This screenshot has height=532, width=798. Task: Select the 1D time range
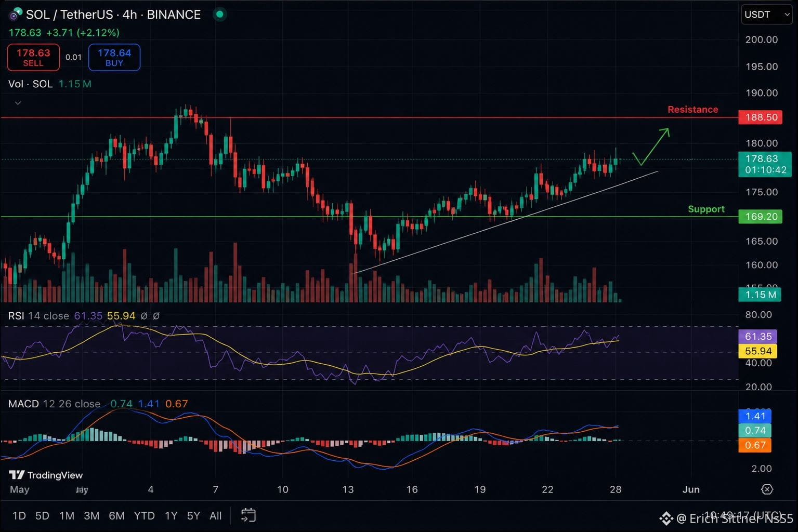[x=19, y=516]
